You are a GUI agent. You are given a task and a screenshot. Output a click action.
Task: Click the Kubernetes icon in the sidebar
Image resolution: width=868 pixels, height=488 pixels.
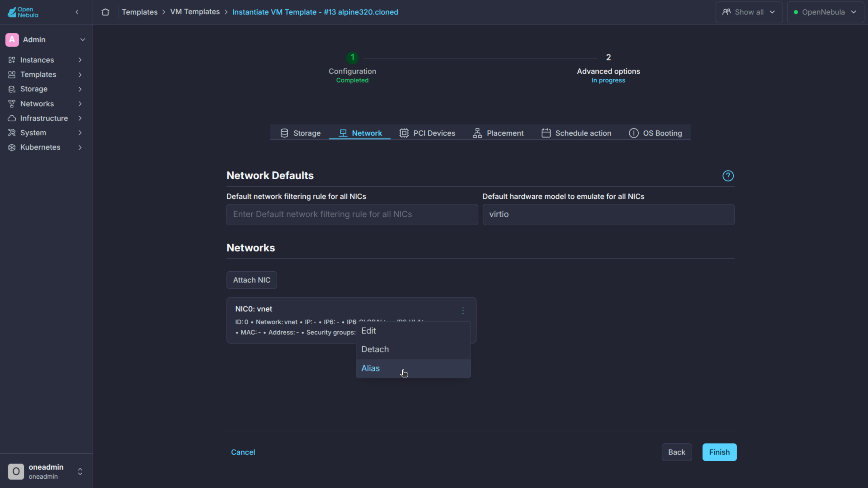(x=12, y=147)
